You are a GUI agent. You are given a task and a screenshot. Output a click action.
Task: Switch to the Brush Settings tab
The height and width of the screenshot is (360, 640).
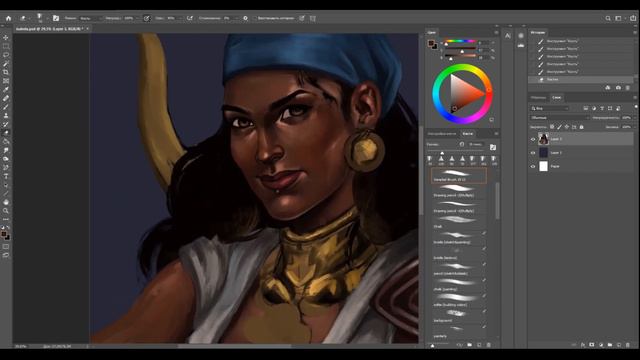tap(442, 133)
